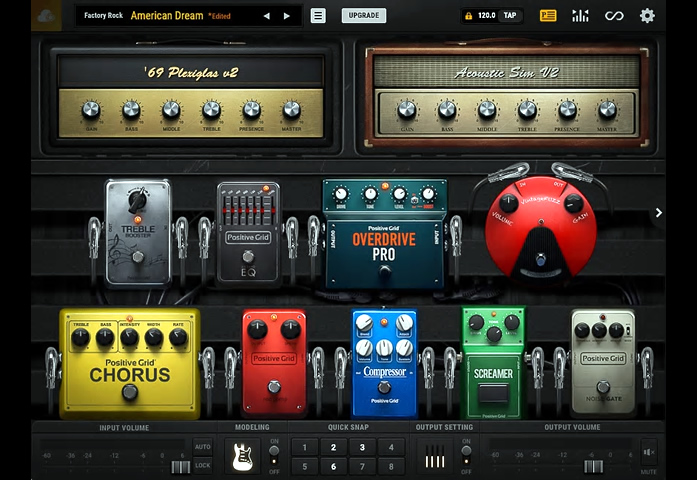Select the '69 Plexiglas v2 amp head
697x480 pixels.
[x=191, y=96]
